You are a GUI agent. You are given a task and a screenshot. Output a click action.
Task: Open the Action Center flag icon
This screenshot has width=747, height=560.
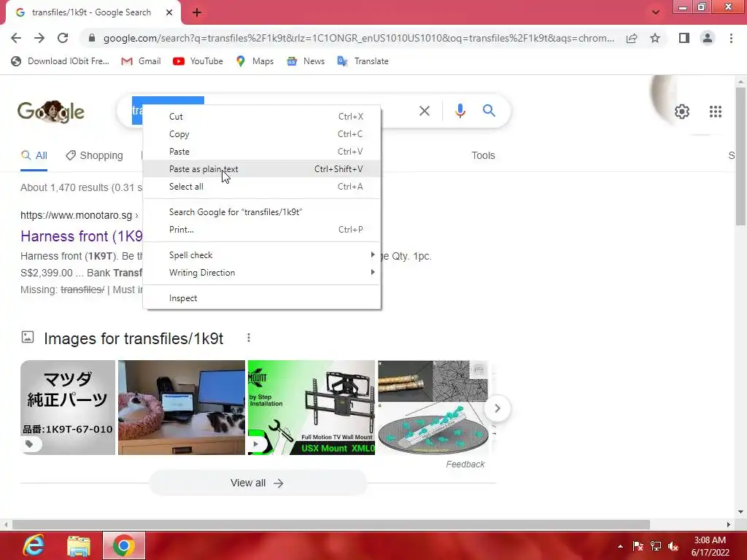point(638,546)
